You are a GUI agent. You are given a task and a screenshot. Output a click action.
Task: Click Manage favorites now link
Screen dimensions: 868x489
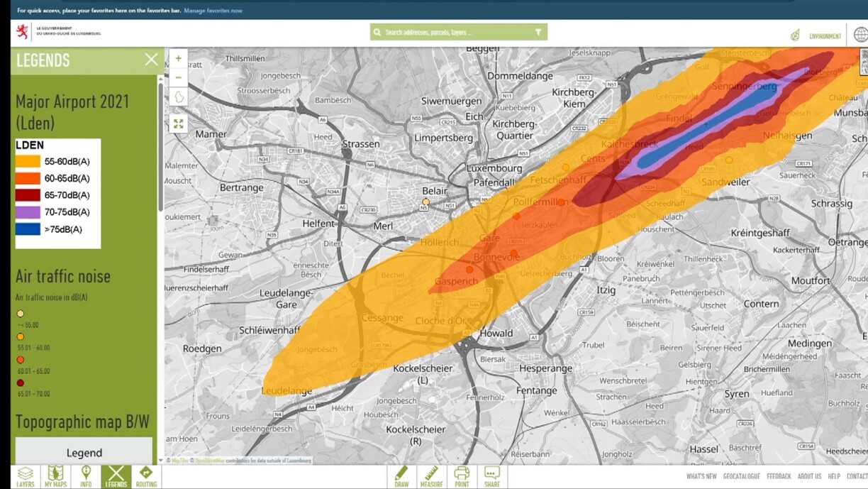click(x=213, y=11)
